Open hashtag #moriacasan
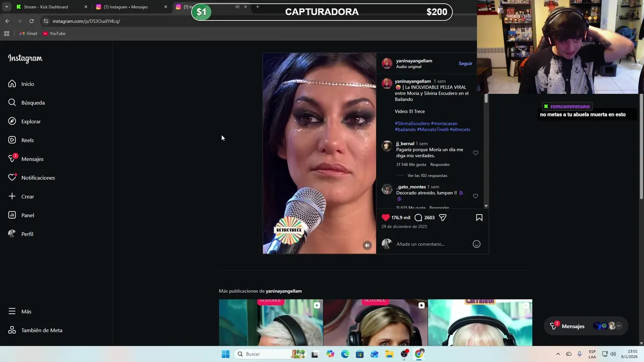 [444, 124]
